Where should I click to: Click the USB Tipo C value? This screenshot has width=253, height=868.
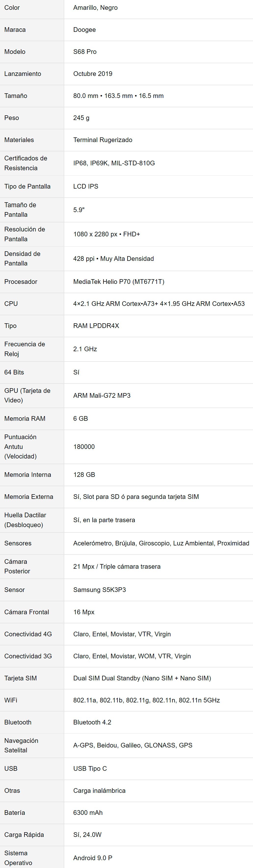pos(90,769)
